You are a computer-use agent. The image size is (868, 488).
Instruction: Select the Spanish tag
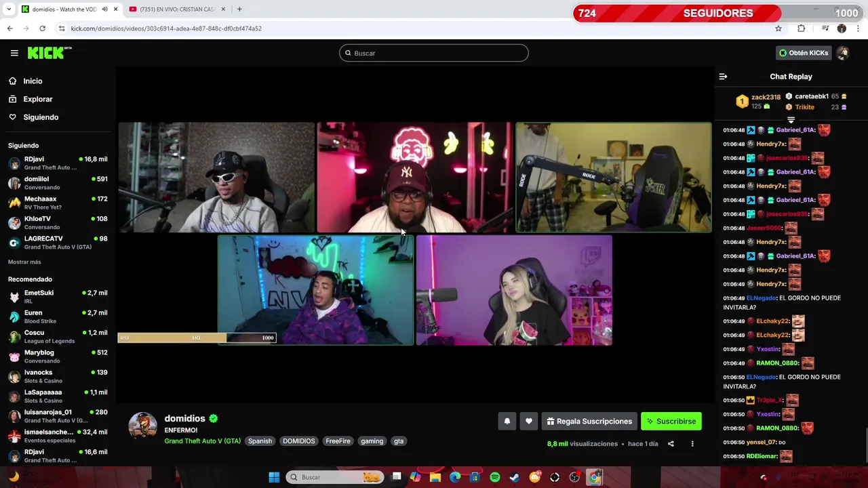click(260, 441)
